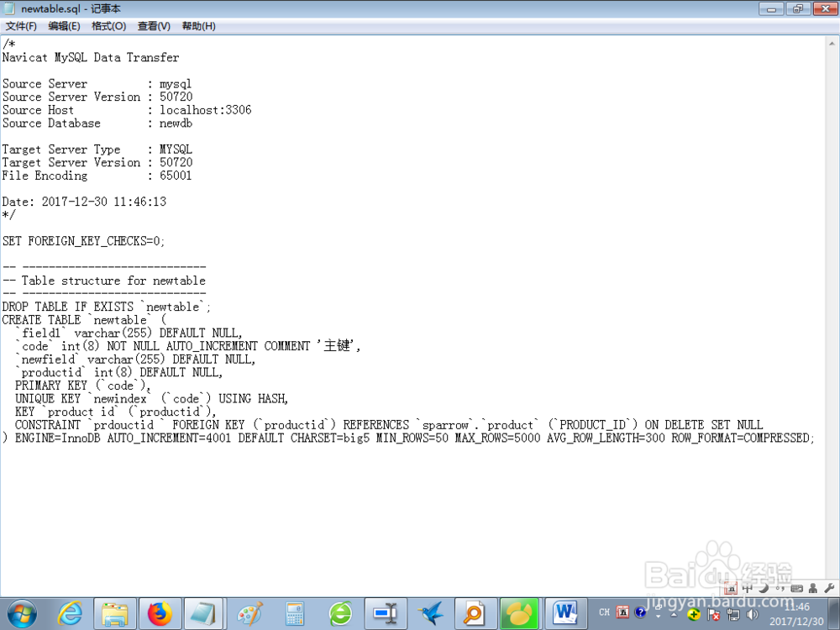The width and height of the screenshot is (840, 630).
Task: Click the 'UNIQUE KEY `newindex`' line
Action: click(151, 398)
